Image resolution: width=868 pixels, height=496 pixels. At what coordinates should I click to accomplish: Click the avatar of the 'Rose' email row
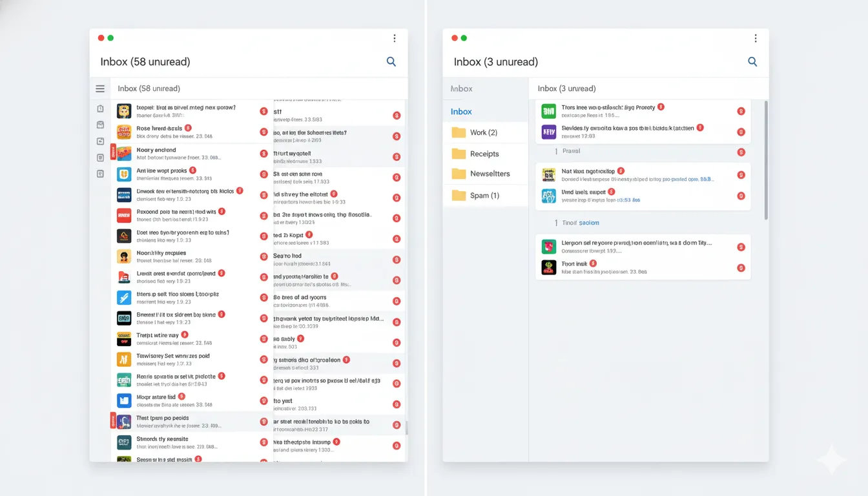pyautogui.click(x=124, y=132)
